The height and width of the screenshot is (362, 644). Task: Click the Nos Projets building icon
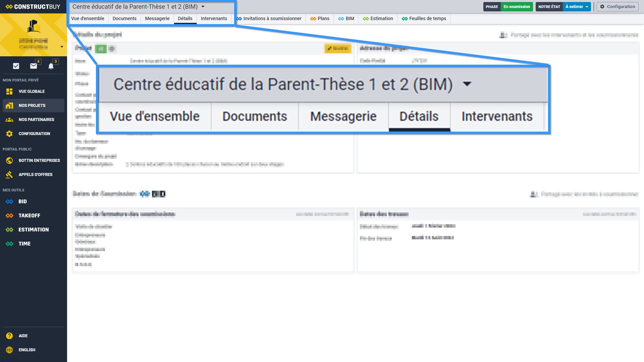click(9, 105)
